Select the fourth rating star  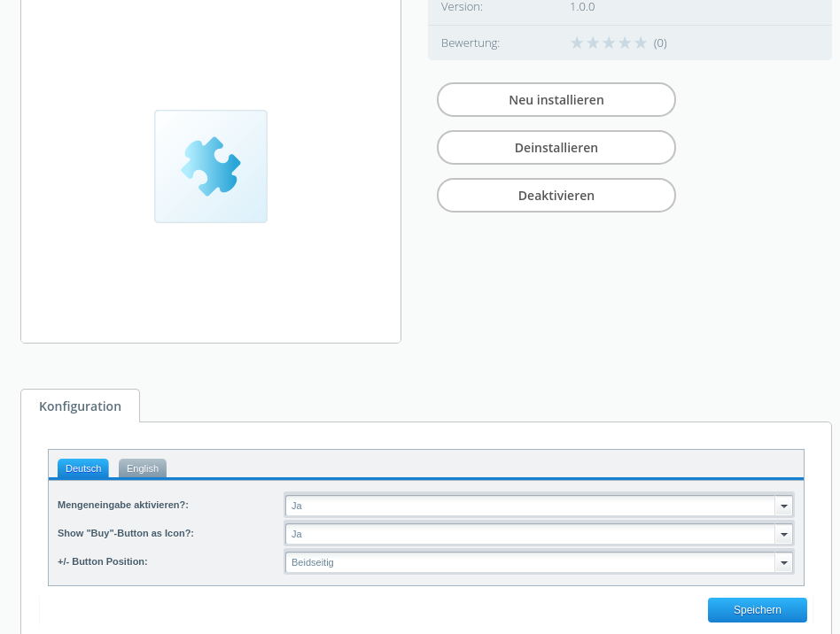(625, 43)
